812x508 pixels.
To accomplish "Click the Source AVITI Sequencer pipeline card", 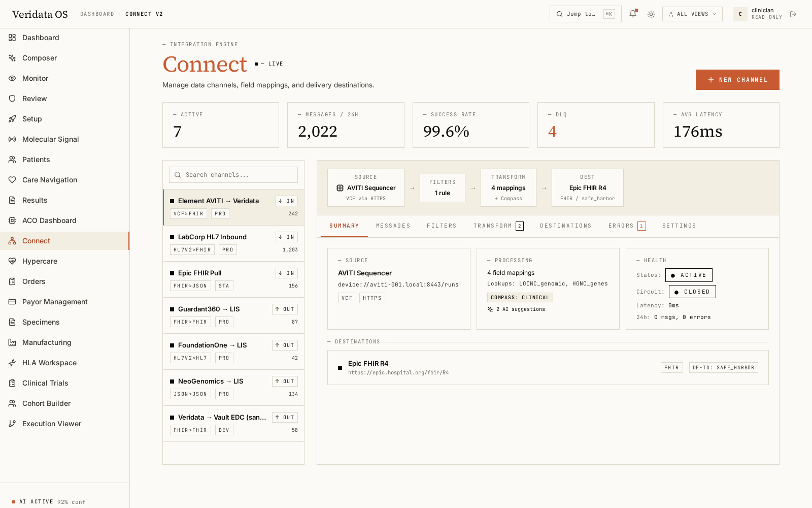I will pyautogui.click(x=366, y=188).
